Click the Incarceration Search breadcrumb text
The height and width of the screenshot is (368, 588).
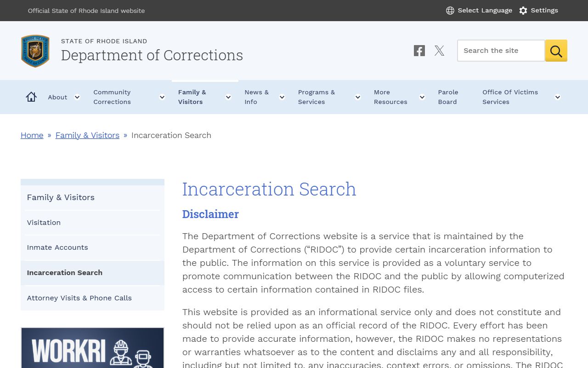171,135
